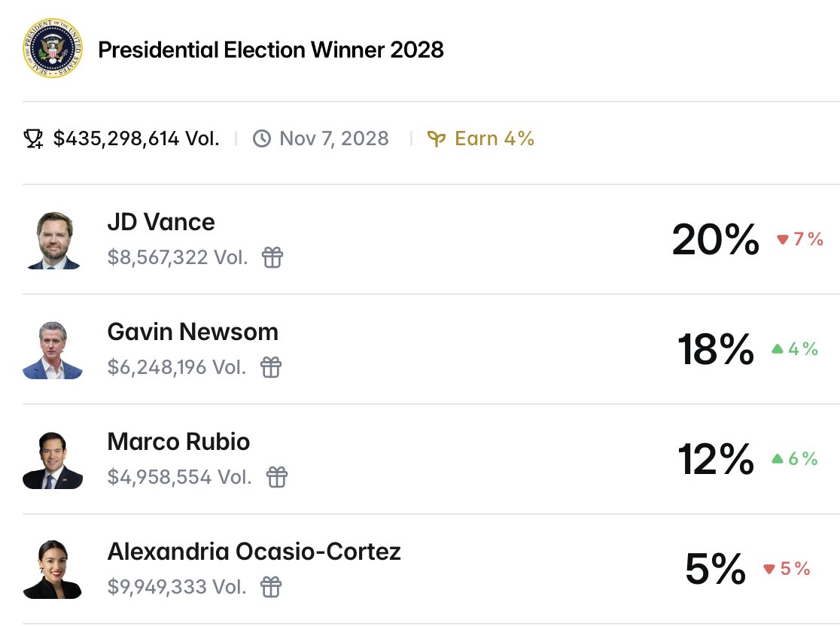Screen dimensions: 840x626
Task: Click the Earn 4% link
Action: [x=494, y=138]
